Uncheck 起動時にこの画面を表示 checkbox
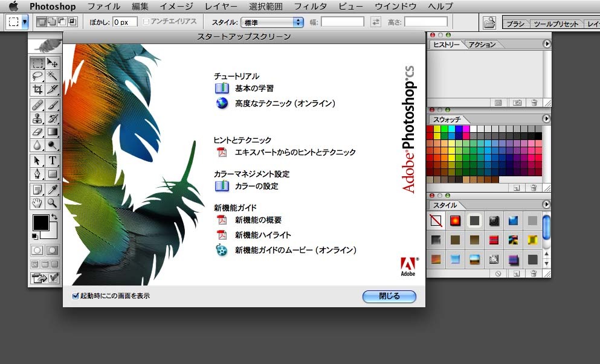 76,296
